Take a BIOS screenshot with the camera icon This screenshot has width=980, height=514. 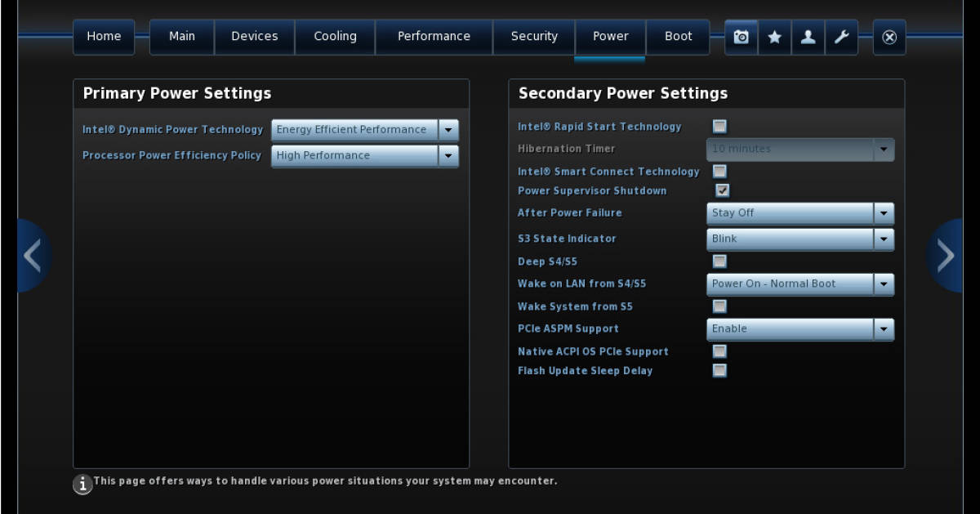(741, 37)
